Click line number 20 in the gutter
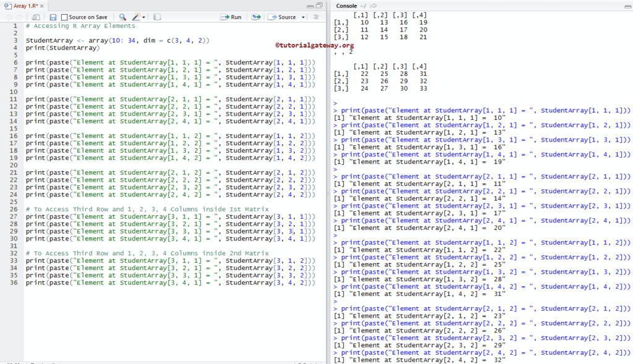The image size is (633, 364). click(x=14, y=165)
